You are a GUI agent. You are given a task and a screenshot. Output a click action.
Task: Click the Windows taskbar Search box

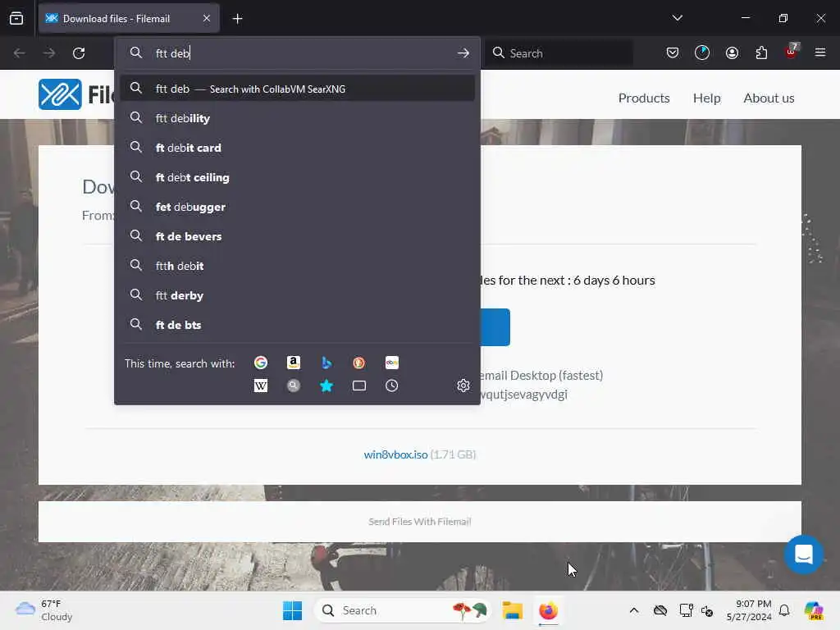click(402, 610)
